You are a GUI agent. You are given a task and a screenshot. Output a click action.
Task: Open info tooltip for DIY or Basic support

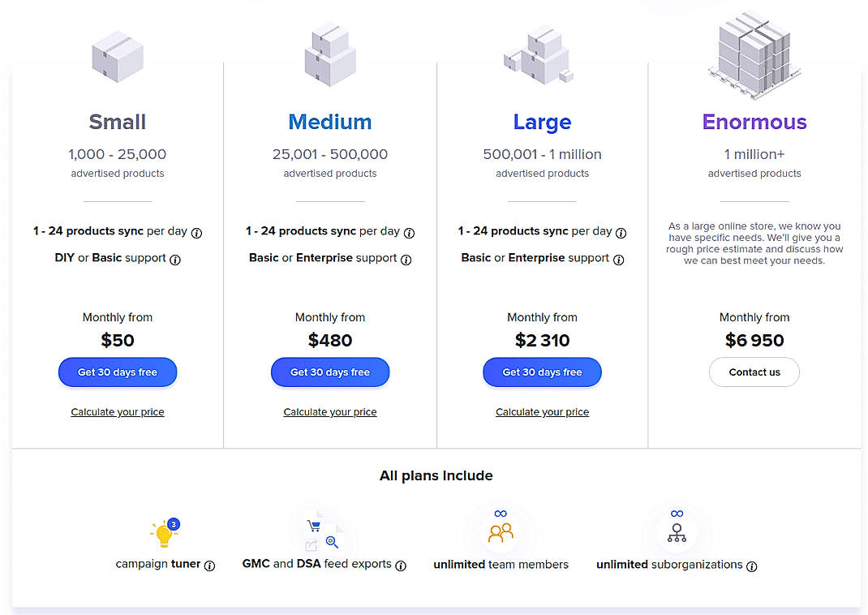click(x=174, y=260)
